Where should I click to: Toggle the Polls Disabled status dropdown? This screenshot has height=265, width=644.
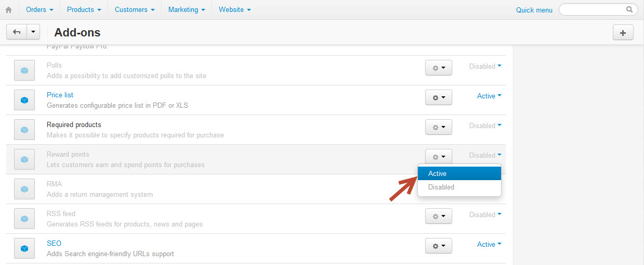point(485,66)
